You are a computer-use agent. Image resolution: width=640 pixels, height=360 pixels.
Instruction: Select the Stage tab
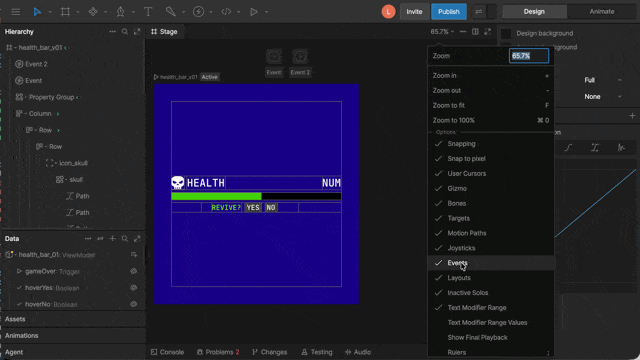pos(164,31)
